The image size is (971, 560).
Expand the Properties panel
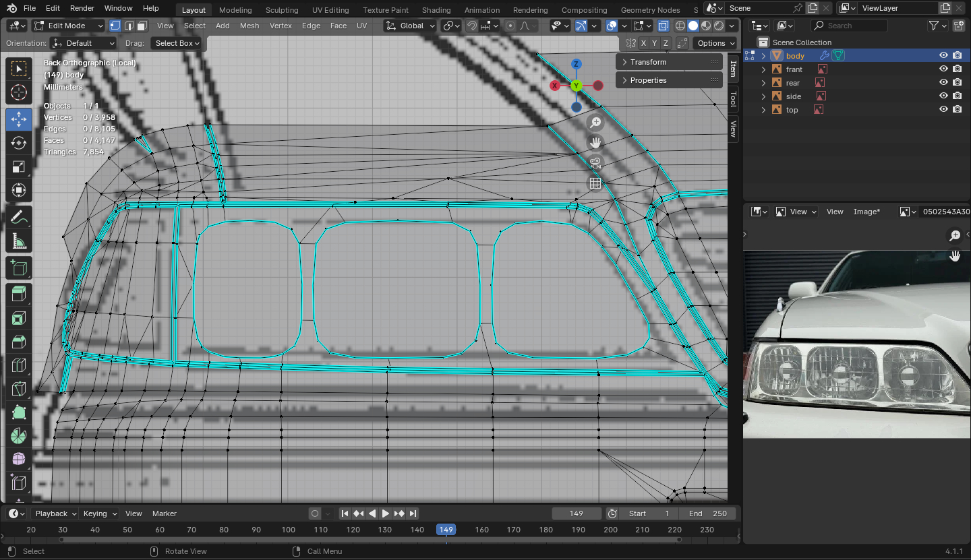[x=669, y=80]
